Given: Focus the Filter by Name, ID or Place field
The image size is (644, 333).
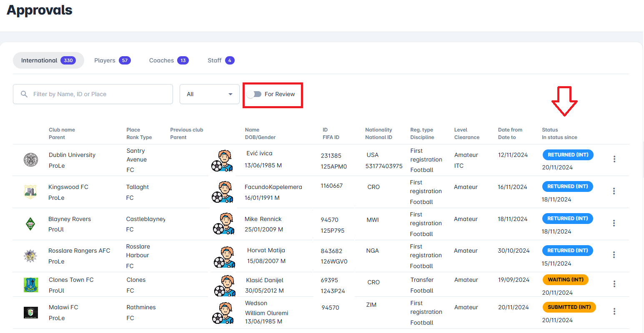Looking at the screenshot, I should tap(100, 94).
